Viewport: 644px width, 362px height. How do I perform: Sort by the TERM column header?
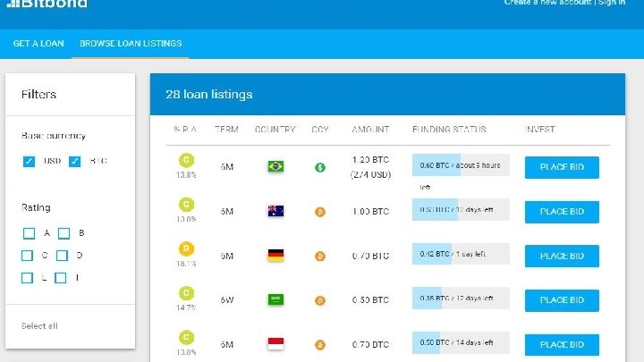226,130
